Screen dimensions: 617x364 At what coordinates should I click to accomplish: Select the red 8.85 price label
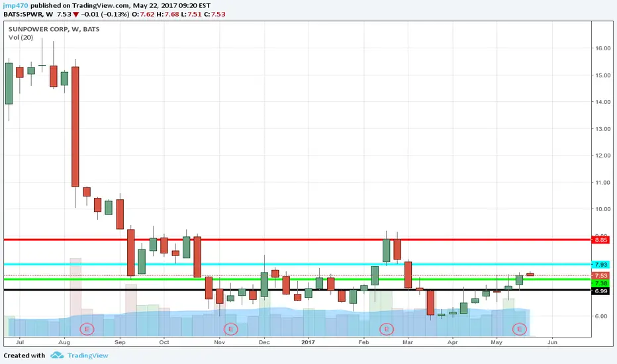click(x=600, y=240)
